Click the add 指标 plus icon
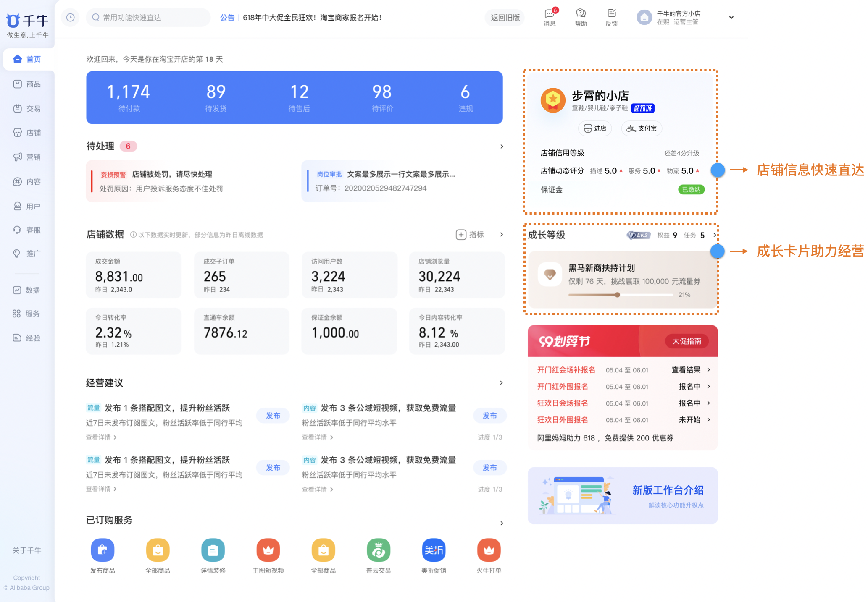868x602 pixels. [x=461, y=235]
